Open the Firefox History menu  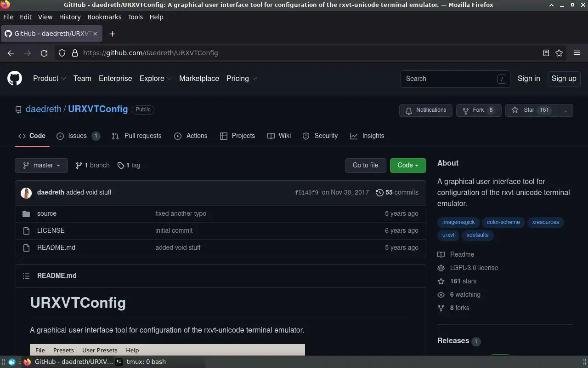pos(70,17)
